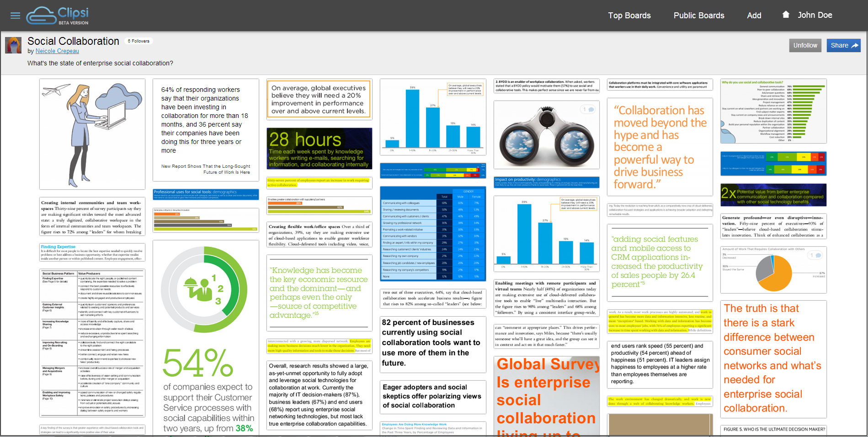Open the hamburger menu icon
868x437 pixels.
(16, 16)
